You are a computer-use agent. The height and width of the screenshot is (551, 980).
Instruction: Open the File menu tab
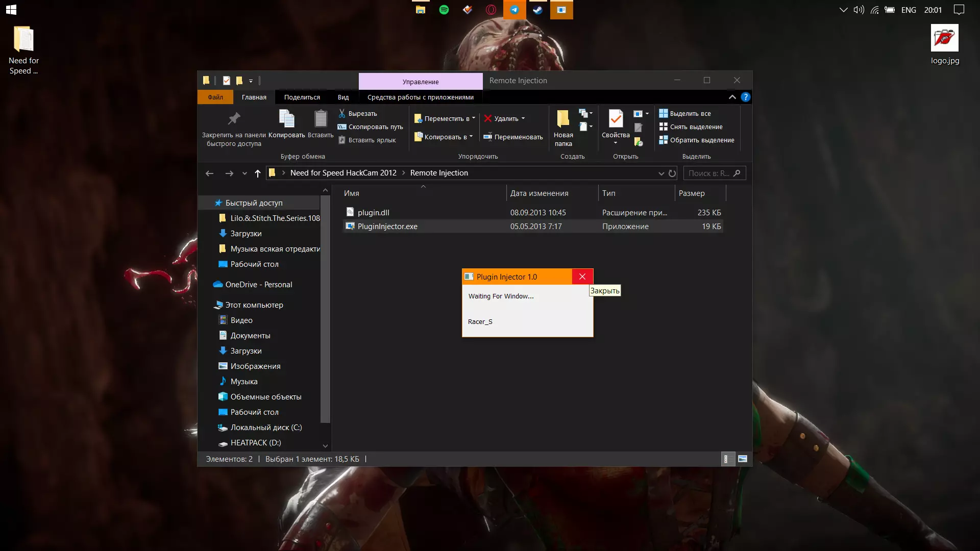point(215,97)
